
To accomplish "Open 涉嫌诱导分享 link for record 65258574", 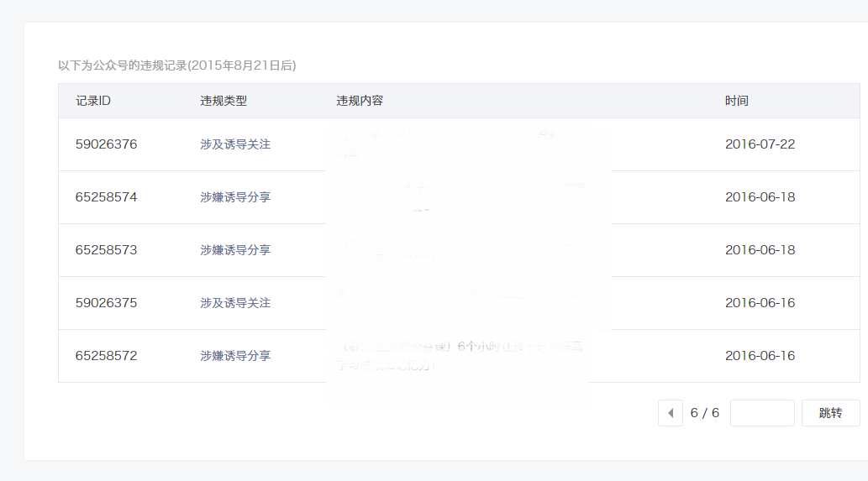I will (235, 197).
